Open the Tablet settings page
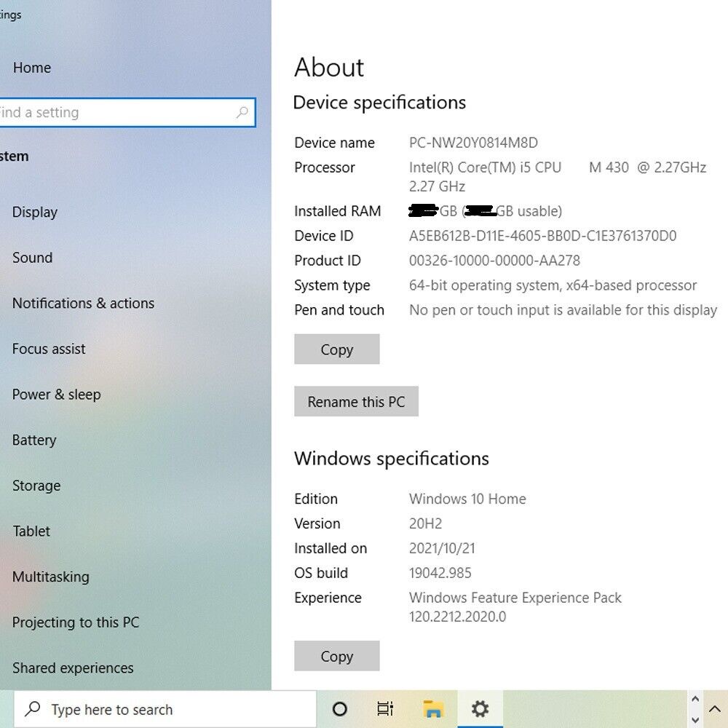Image resolution: width=728 pixels, height=728 pixels. [x=31, y=531]
